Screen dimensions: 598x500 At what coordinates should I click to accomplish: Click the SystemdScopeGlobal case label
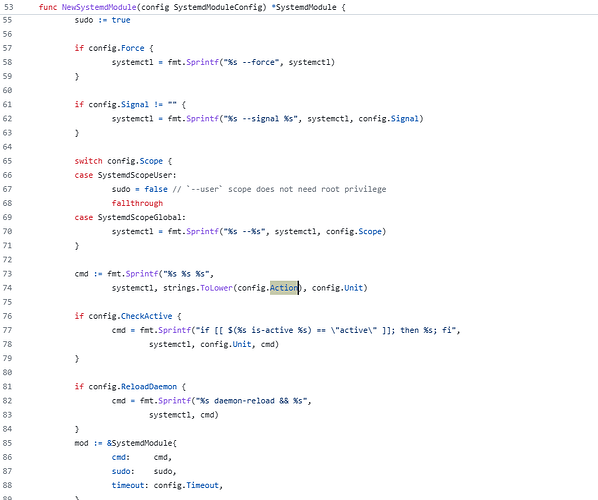click(140, 217)
